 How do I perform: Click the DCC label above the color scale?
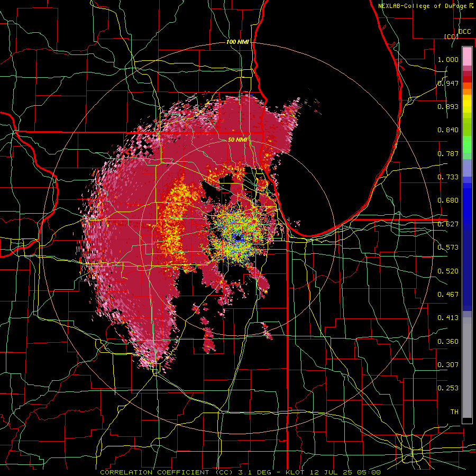click(464, 32)
